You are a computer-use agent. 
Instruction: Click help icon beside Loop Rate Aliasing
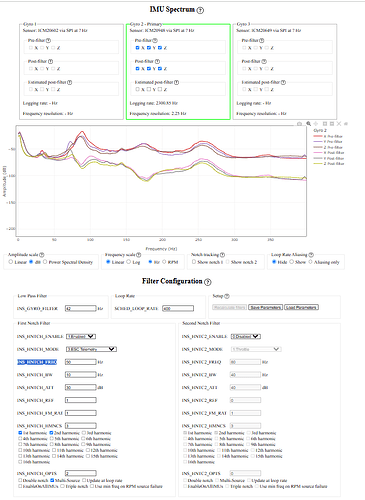click(311, 255)
